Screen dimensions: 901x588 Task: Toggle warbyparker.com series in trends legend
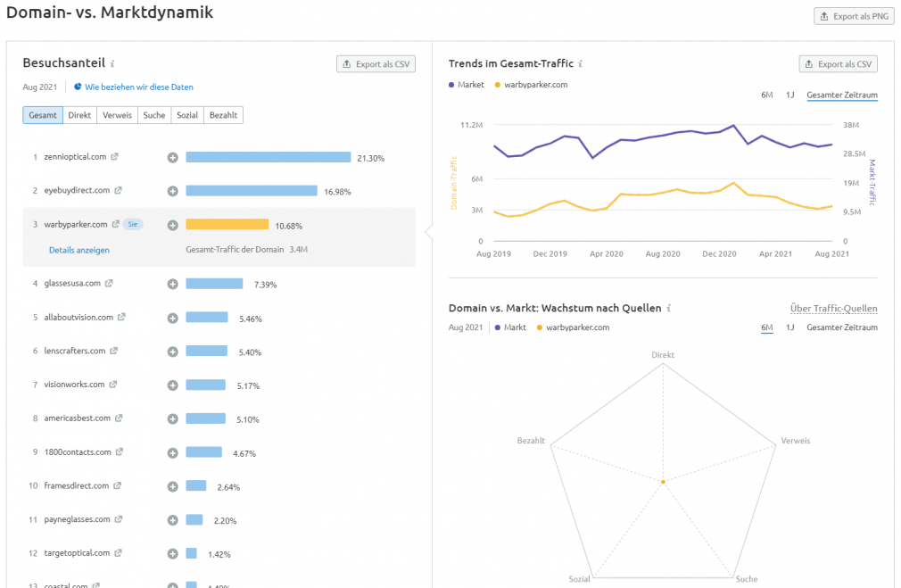click(531, 85)
